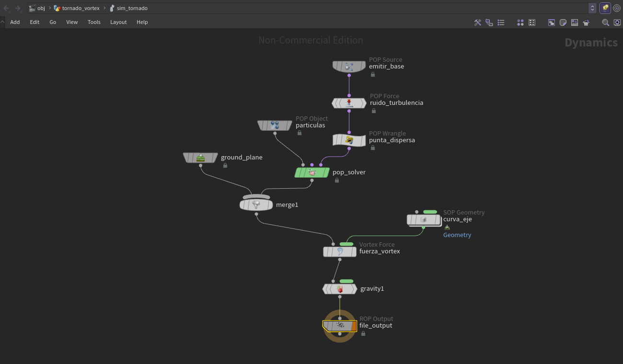This screenshot has height=364, width=623.
Task: Select the emitir_base POP Source node icon
Action: click(349, 67)
